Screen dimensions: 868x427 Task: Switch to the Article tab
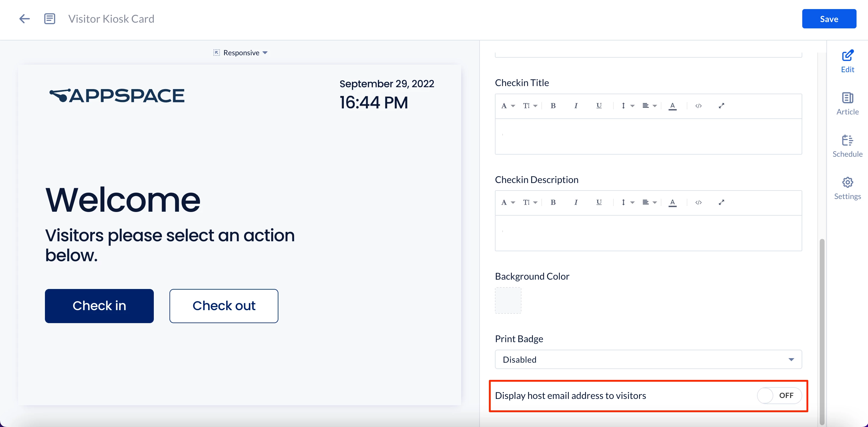(x=847, y=104)
